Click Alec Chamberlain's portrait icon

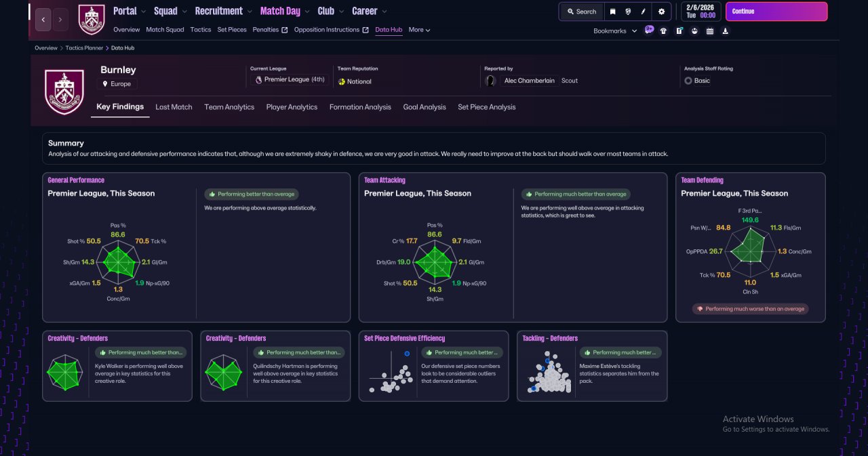tap(490, 81)
